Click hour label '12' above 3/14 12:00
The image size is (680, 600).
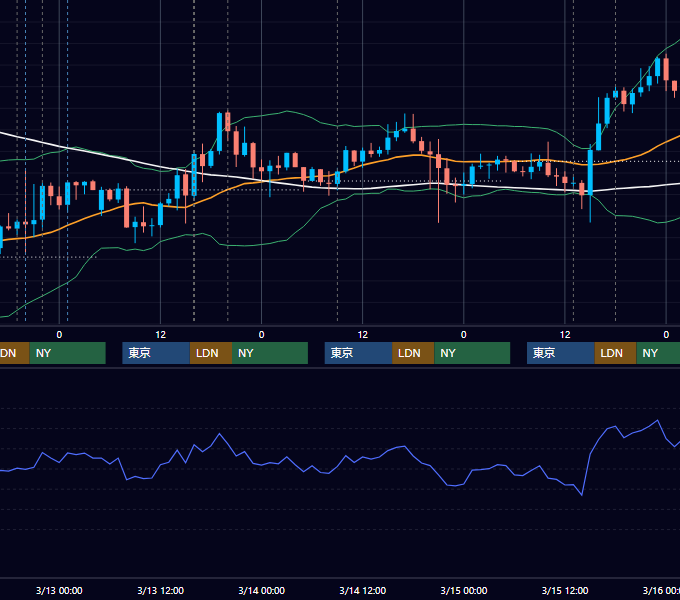pos(363,335)
